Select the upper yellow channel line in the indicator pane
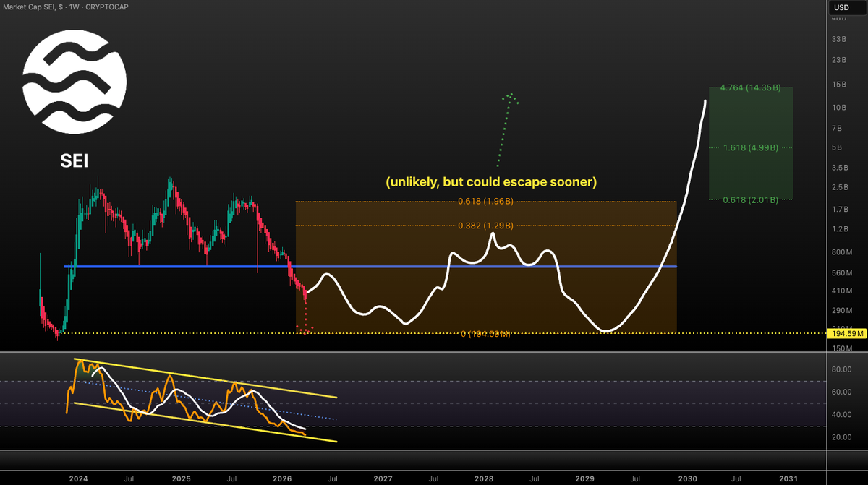Image resolution: width=868 pixels, height=485 pixels. 206,377
